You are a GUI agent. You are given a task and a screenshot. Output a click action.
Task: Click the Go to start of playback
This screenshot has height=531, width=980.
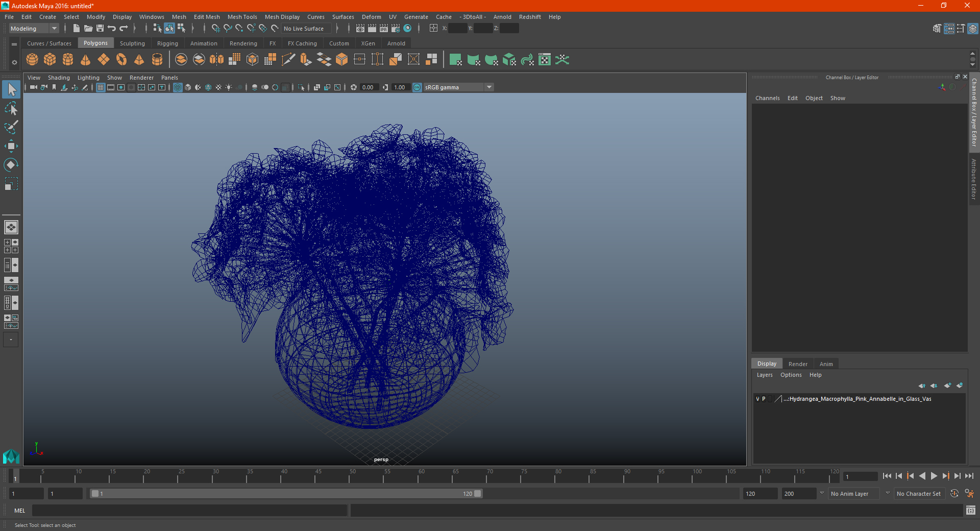[887, 476]
